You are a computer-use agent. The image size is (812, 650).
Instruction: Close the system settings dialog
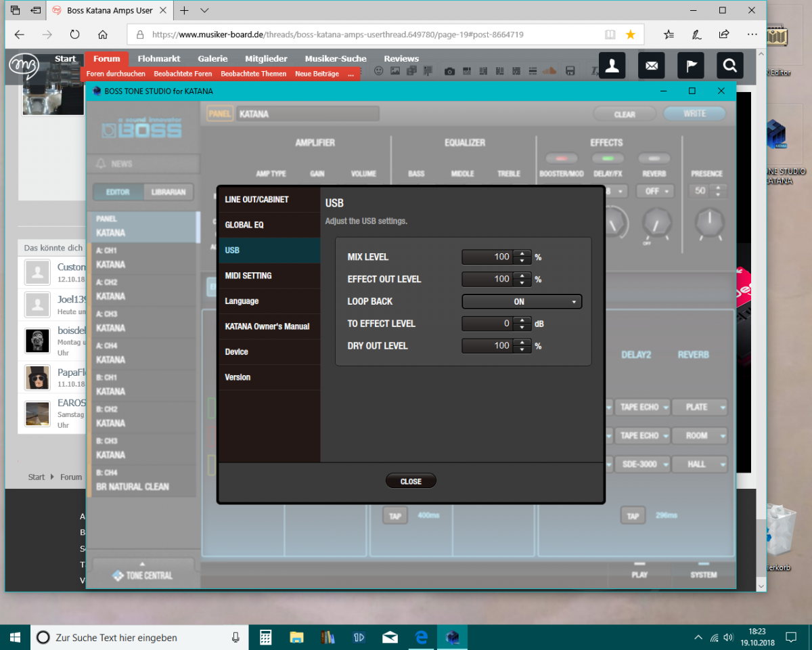(x=411, y=481)
